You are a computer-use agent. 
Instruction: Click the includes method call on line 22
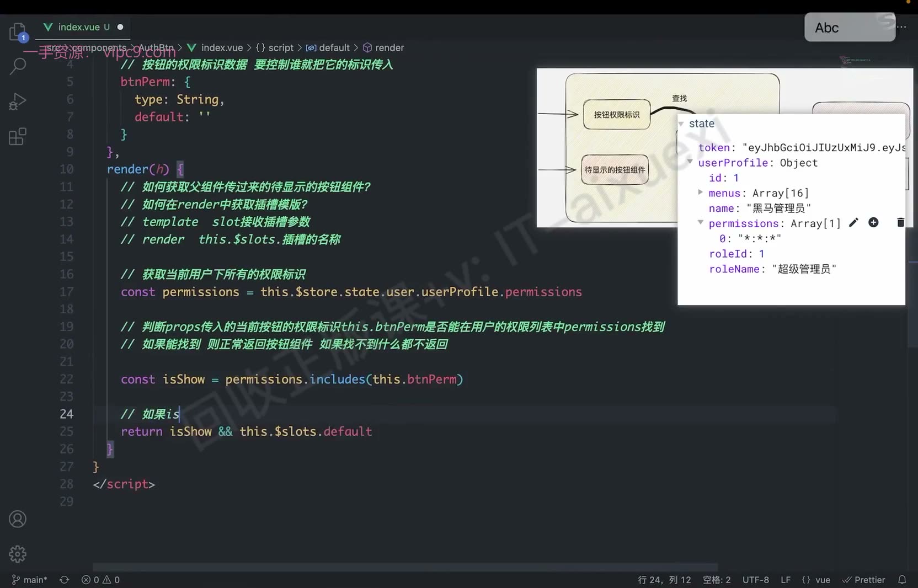point(337,379)
